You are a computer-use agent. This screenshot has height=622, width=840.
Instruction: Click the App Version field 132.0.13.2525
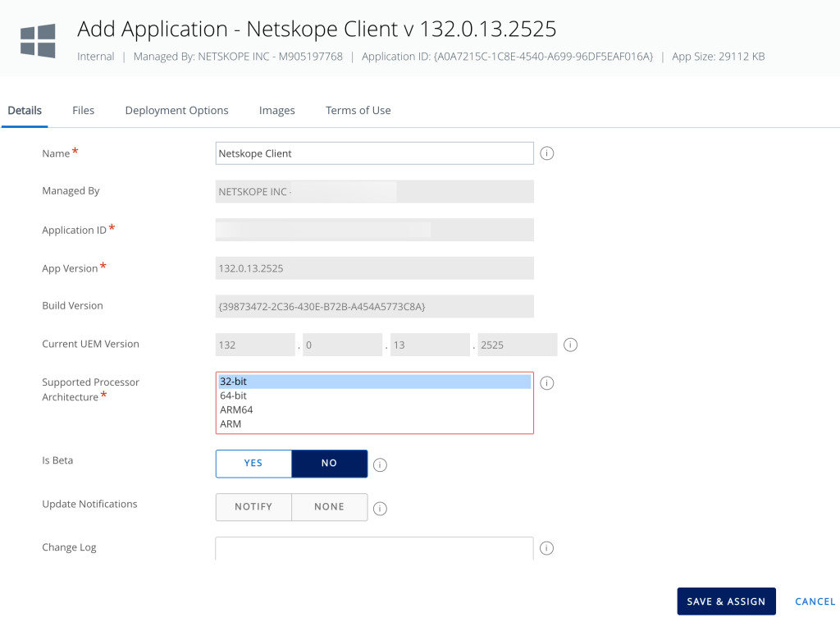coord(374,268)
